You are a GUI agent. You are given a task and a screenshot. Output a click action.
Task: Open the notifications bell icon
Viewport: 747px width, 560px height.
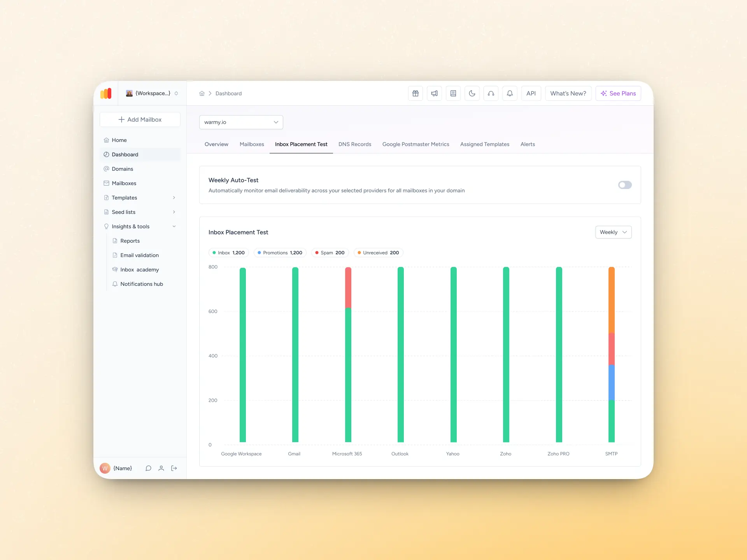510,93
